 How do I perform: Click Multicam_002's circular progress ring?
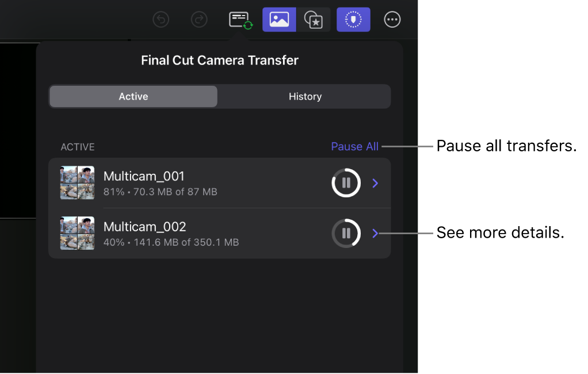346,233
